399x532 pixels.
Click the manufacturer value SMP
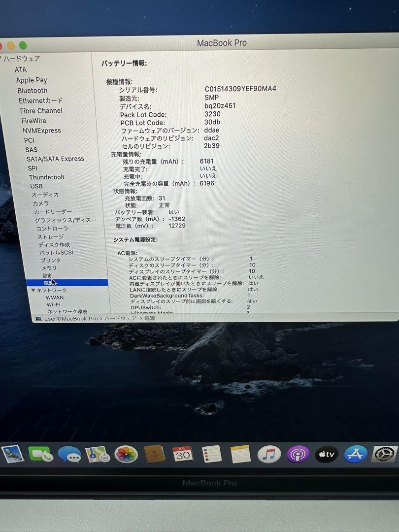(211, 98)
